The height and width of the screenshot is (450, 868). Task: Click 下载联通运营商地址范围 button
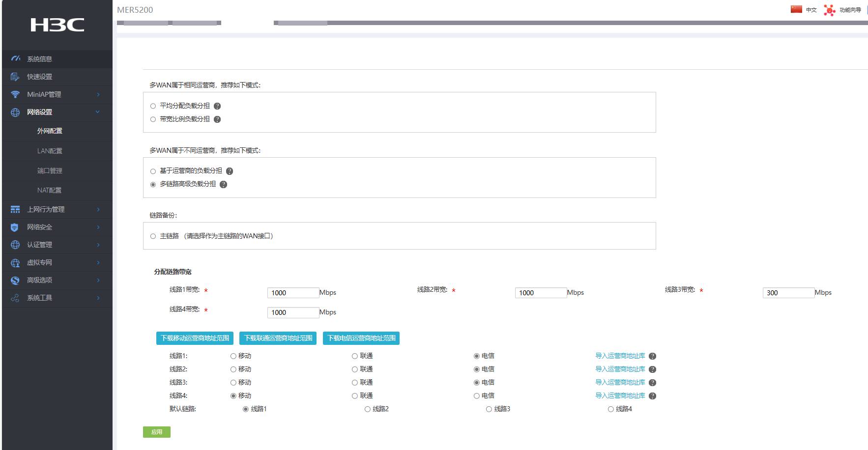(278, 338)
